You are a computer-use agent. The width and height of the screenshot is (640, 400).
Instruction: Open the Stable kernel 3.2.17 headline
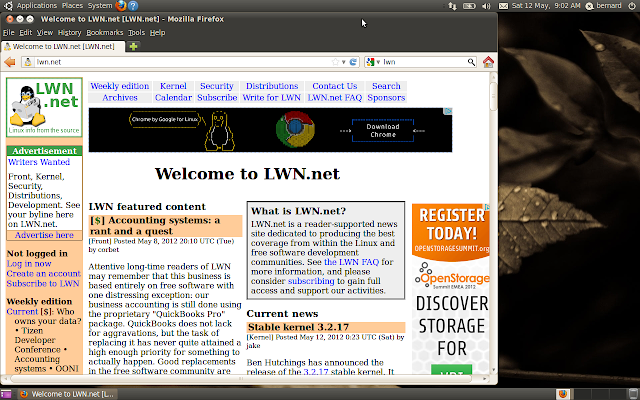298,327
